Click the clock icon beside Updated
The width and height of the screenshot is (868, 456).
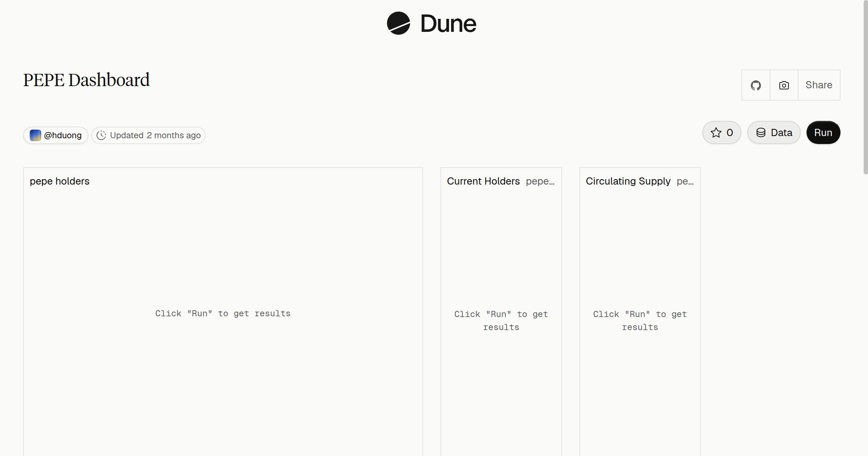point(101,135)
